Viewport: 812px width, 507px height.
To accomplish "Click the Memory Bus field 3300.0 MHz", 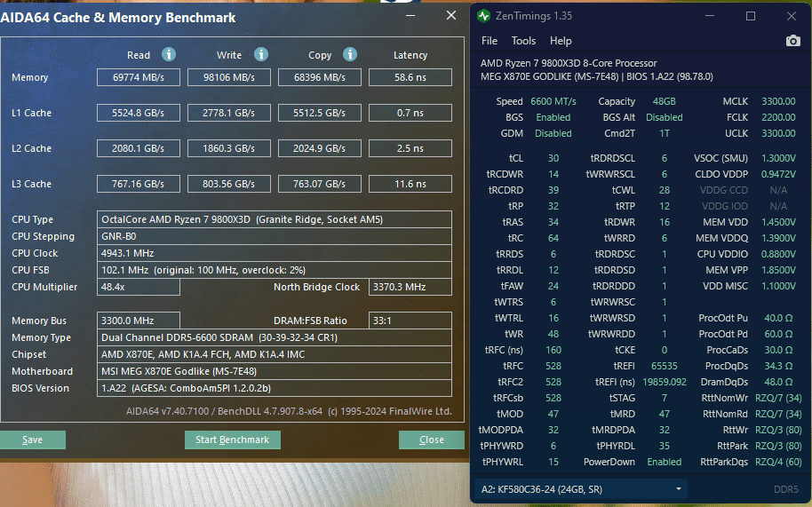I will tap(139, 321).
